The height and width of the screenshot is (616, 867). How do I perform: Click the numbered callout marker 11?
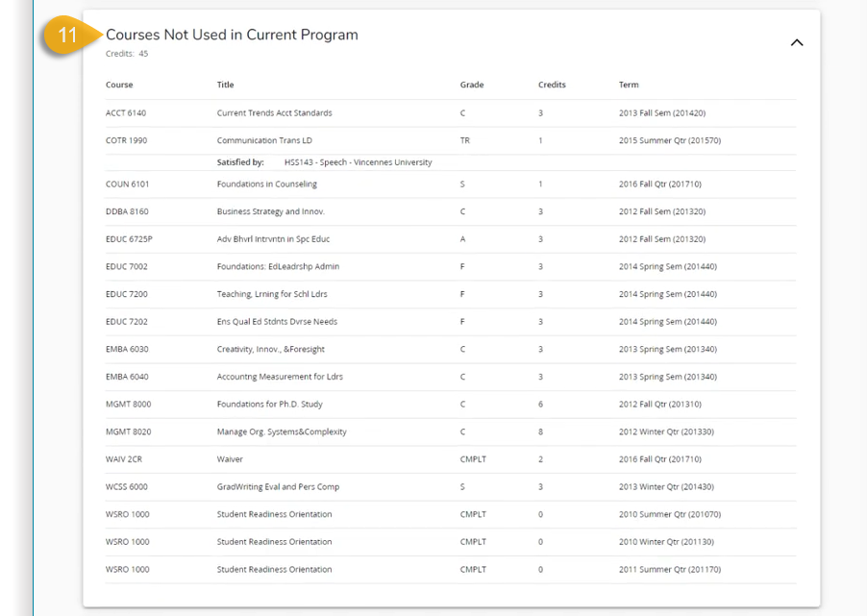click(65, 35)
